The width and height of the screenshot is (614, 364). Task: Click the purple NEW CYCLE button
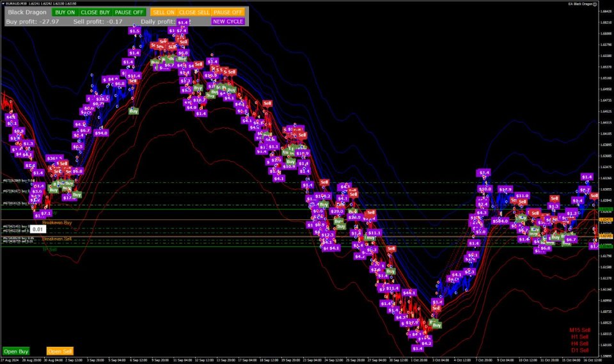(x=228, y=22)
